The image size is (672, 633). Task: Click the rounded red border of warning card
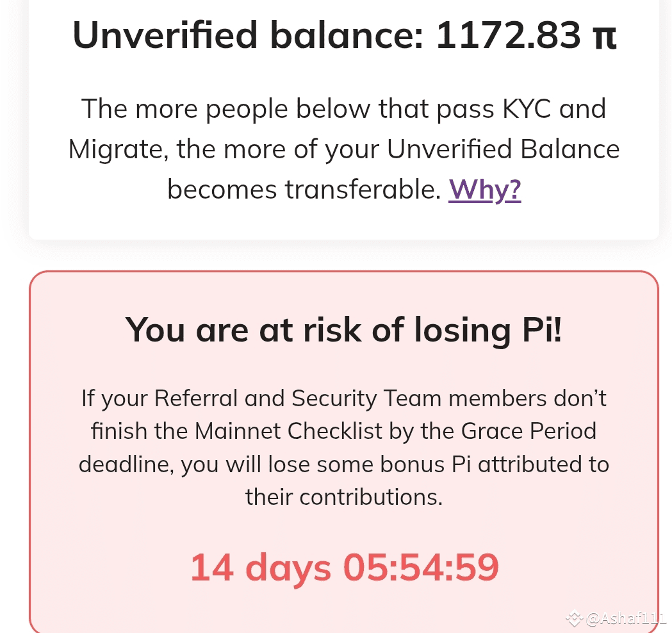click(343, 272)
